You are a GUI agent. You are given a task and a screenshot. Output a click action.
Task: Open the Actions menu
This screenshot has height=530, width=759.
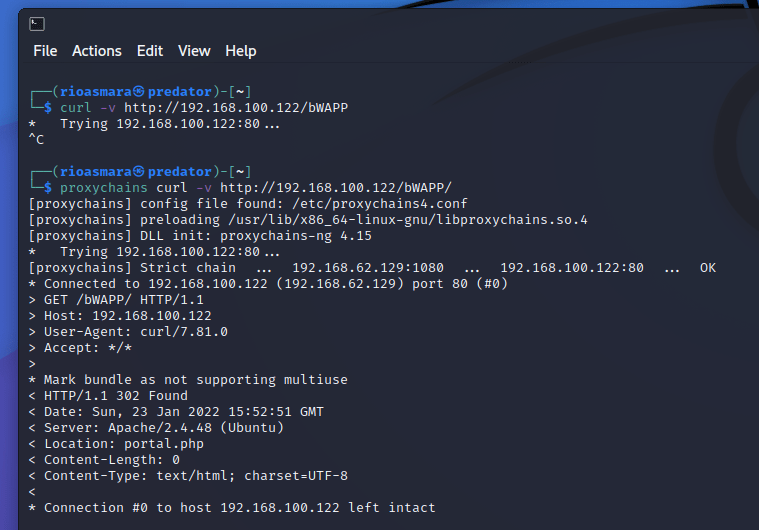tap(97, 51)
